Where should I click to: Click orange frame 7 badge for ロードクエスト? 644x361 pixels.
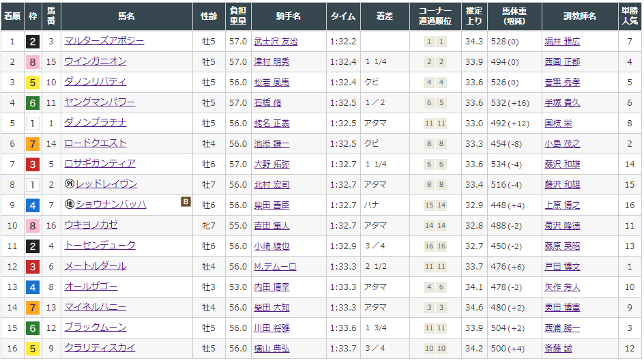pos(33,144)
